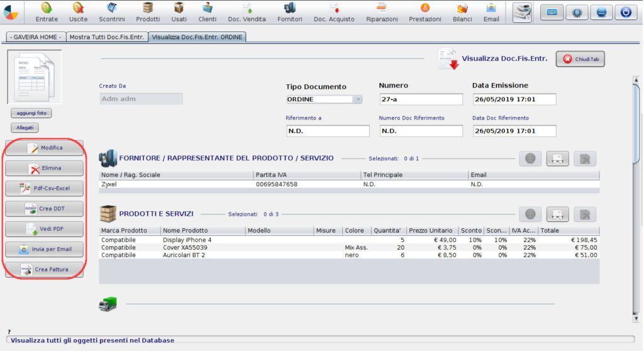Click Data Doc Riferimento field
This screenshot has height=351, width=644.
(514, 131)
